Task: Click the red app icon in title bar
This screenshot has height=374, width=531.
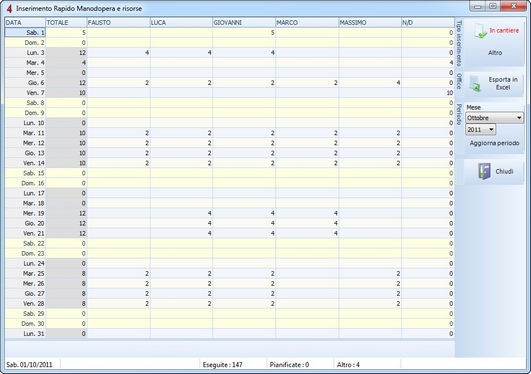Action: click(9, 8)
